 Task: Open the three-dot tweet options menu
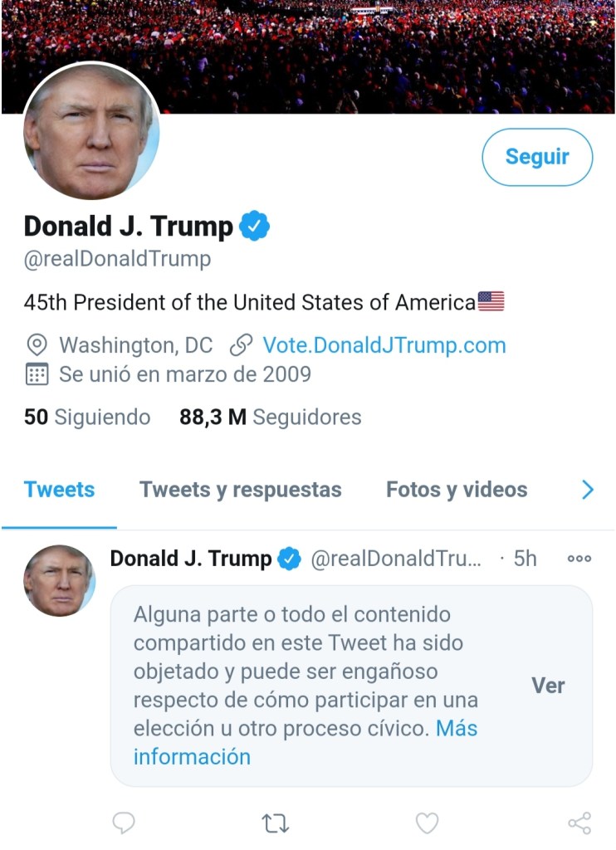click(x=579, y=559)
